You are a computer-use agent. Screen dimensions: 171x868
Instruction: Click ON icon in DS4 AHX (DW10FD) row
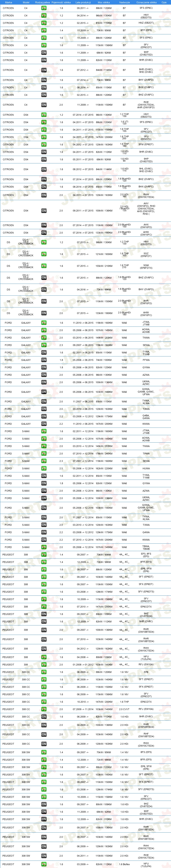[x=44, y=225]
